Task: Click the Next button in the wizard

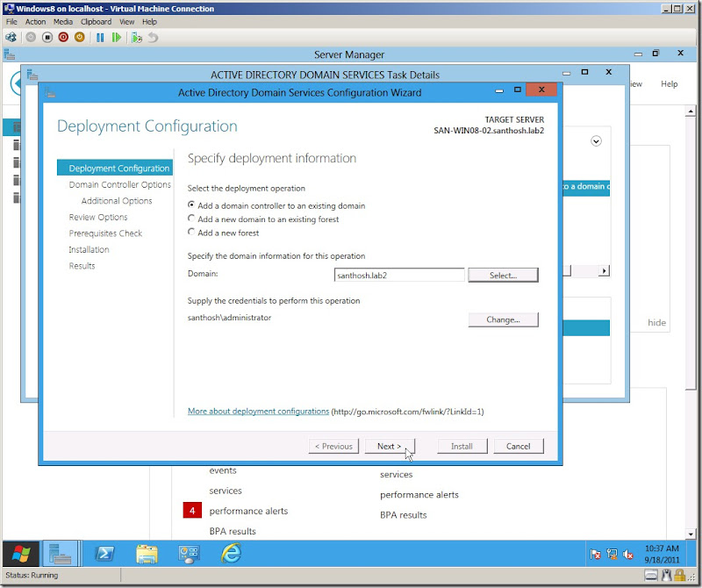Action: (390, 446)
